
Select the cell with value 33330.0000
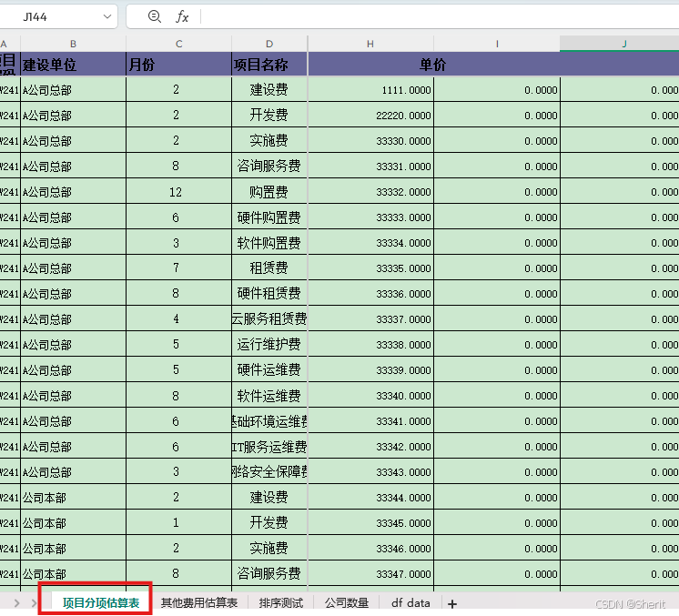370,141
